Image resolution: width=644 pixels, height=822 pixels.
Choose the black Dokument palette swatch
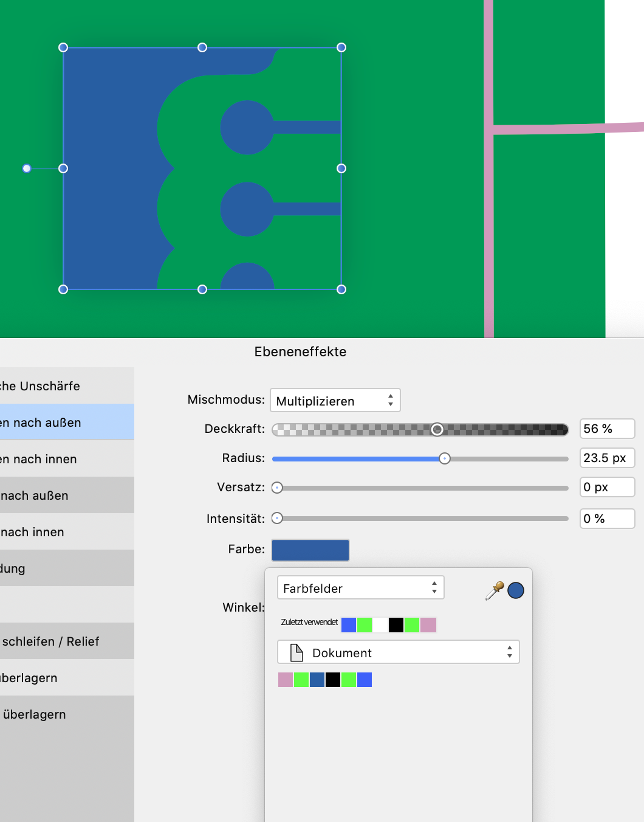pos(333,680)
